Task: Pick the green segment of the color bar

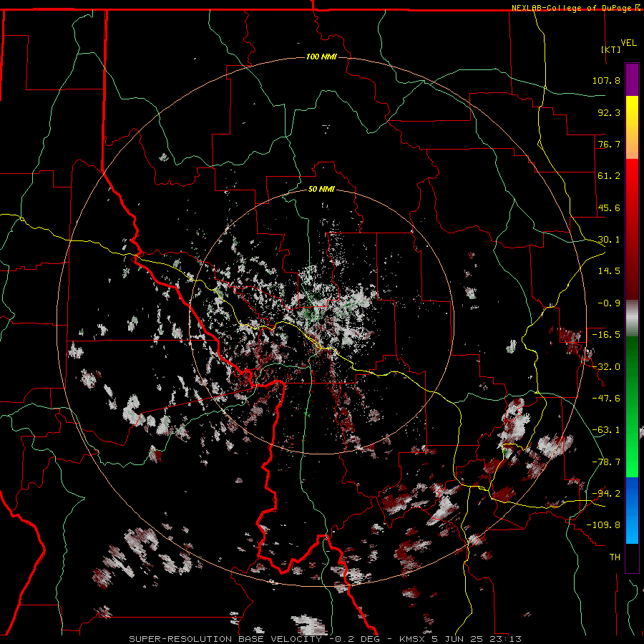Action: click(632, 406)
